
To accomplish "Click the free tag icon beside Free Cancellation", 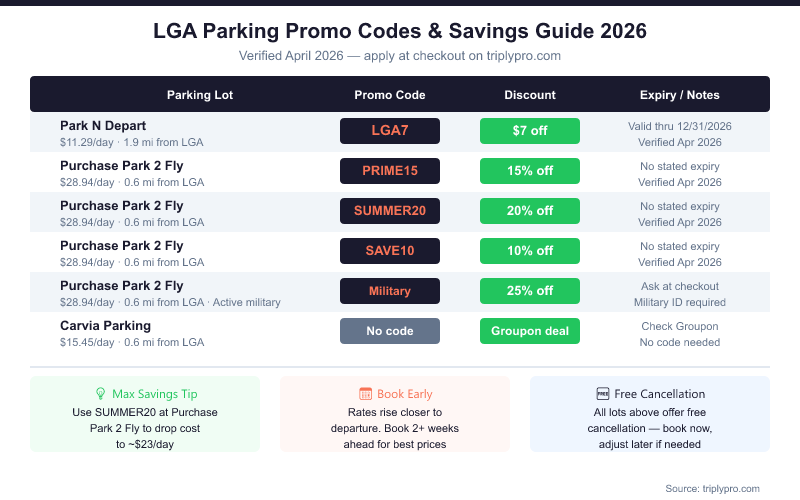I will [x=603, y=394].
